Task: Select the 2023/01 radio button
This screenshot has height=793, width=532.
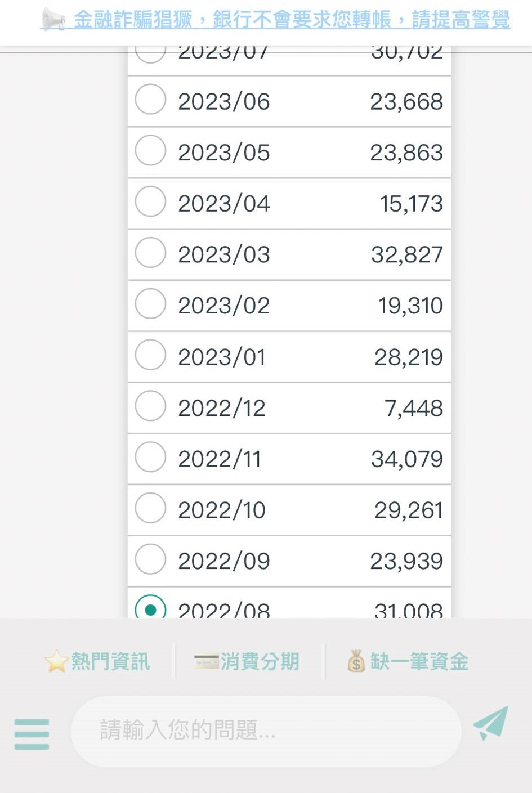Action: pyautogui.click(x=150, y=355)
